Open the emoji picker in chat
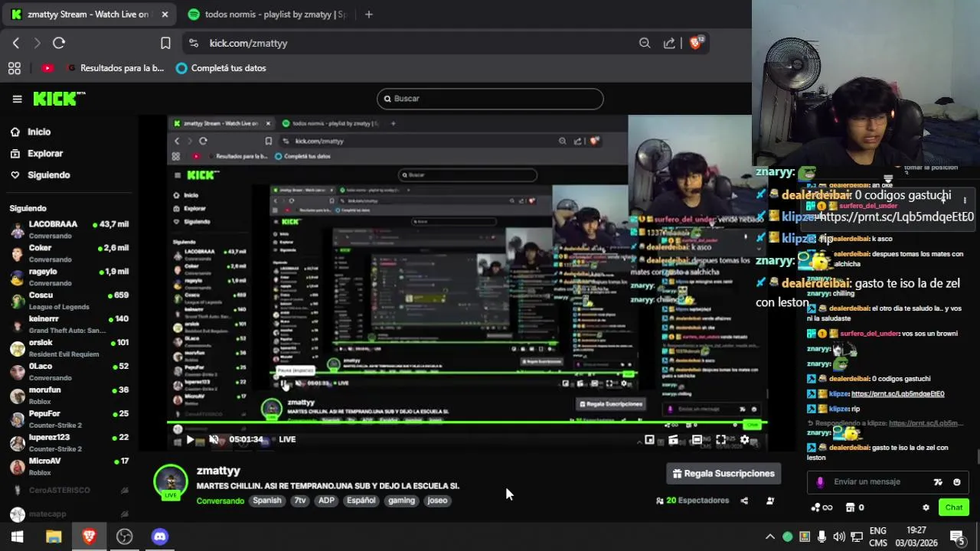 [x=956, y=482]
